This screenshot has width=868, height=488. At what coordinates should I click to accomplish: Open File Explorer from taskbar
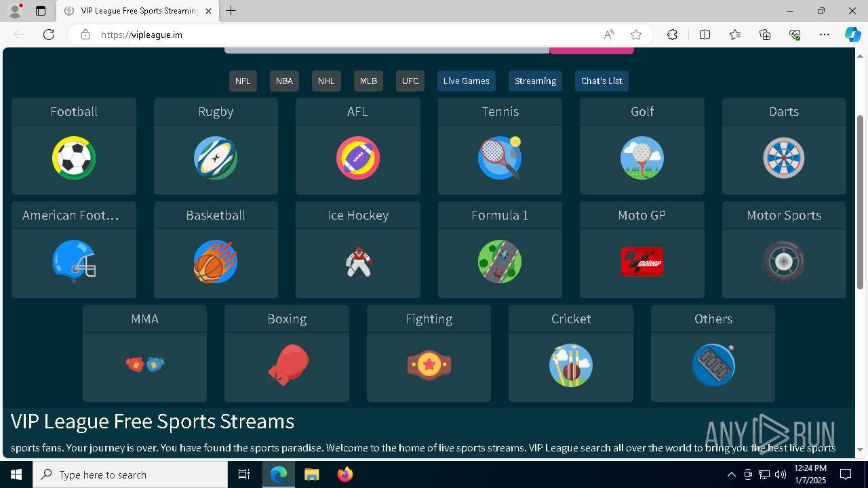pyautogui.click(x=311, y=474)
